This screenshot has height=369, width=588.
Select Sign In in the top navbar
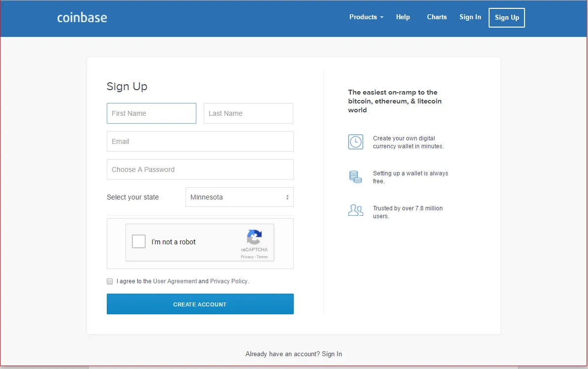pos(470,17)
